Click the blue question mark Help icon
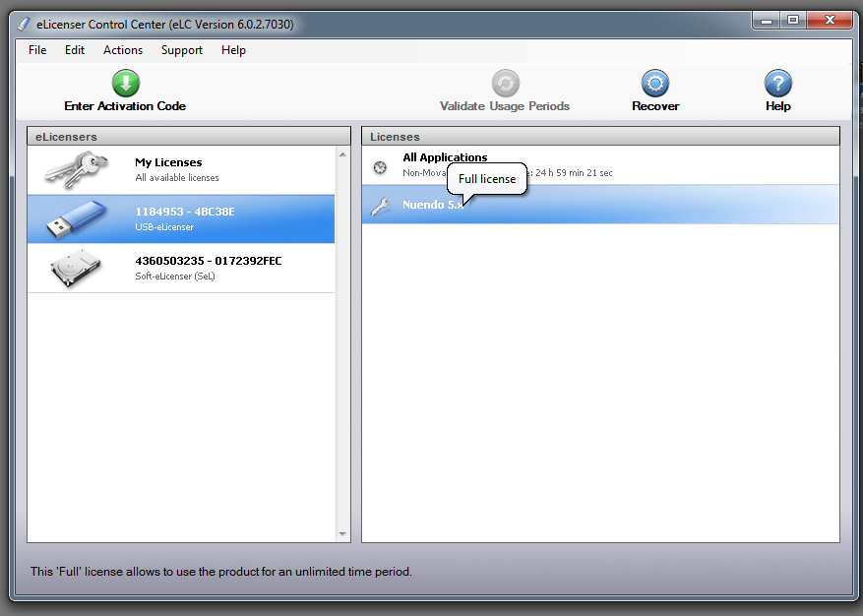Screen dimensions: 863x616 click(777, 83)
